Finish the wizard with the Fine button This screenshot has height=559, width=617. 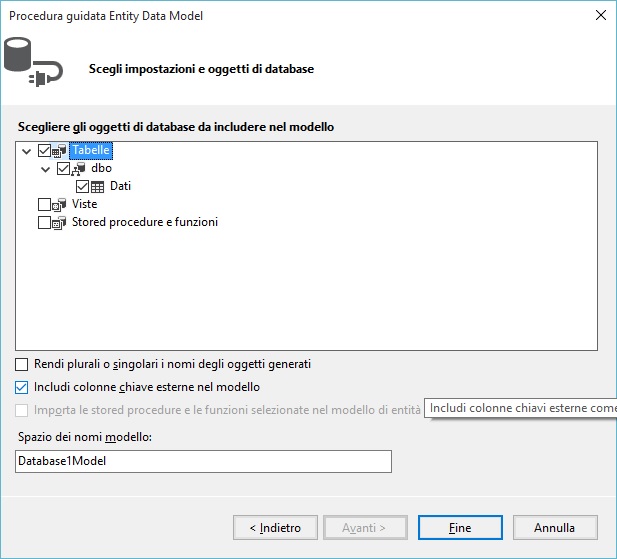coord(460,528)
